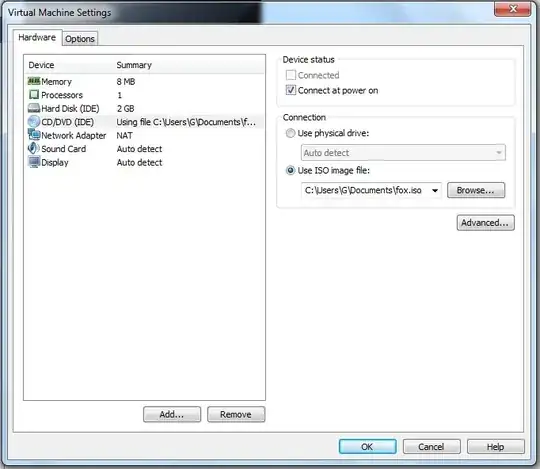Close the Virtual Machine Settings window

click(x=512, y=9)
